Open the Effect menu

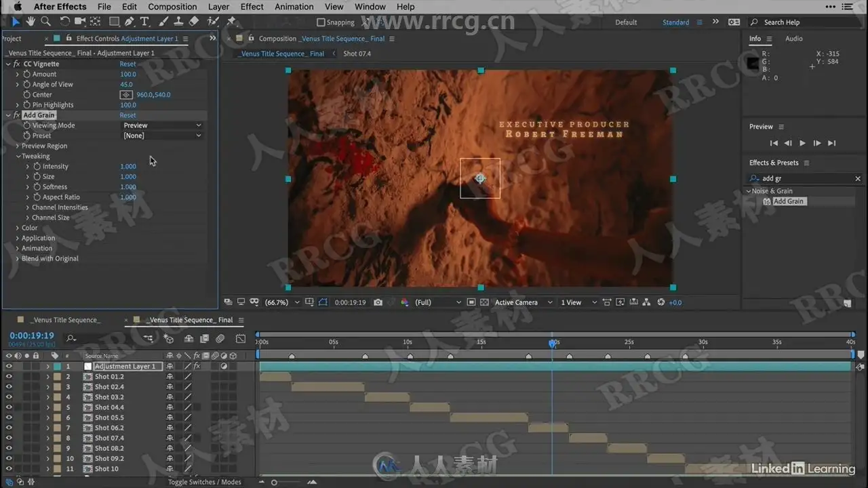[x=252, y=7]
